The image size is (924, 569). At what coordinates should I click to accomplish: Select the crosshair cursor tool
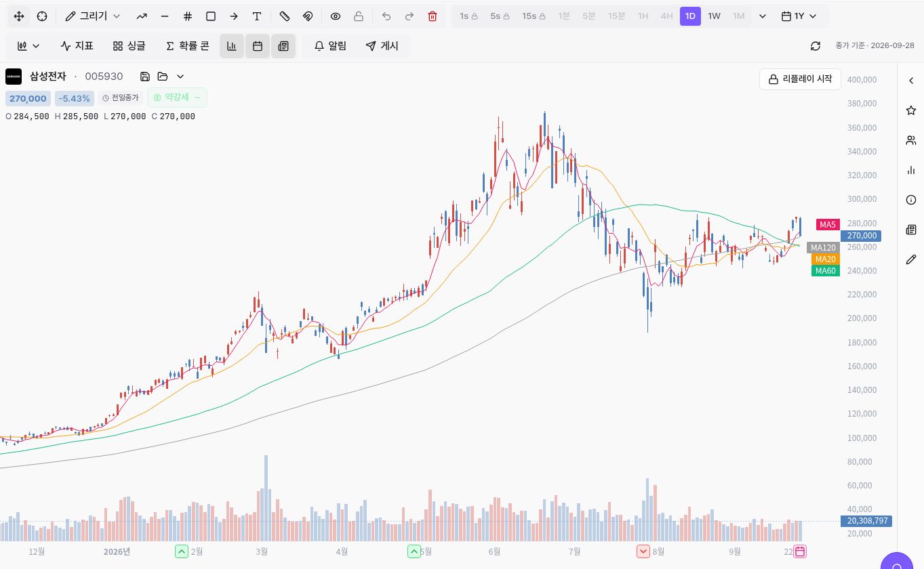click(x=42, y=16)
